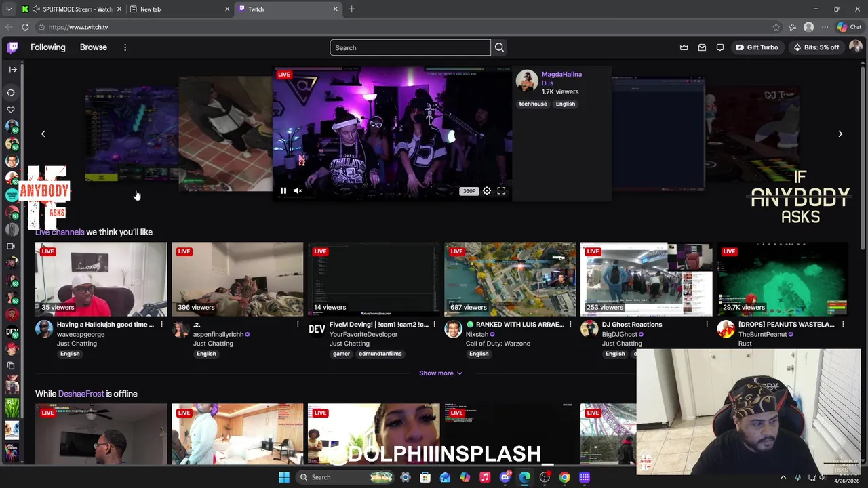The image size is (868, 488).
Task: Open Windows Start menu
Action: pyautogui.click(x=284, y=477)
